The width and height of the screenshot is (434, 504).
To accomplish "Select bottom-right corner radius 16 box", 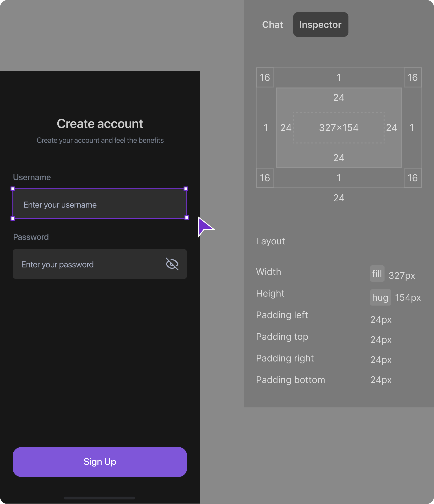I will (x=412, y=178).
